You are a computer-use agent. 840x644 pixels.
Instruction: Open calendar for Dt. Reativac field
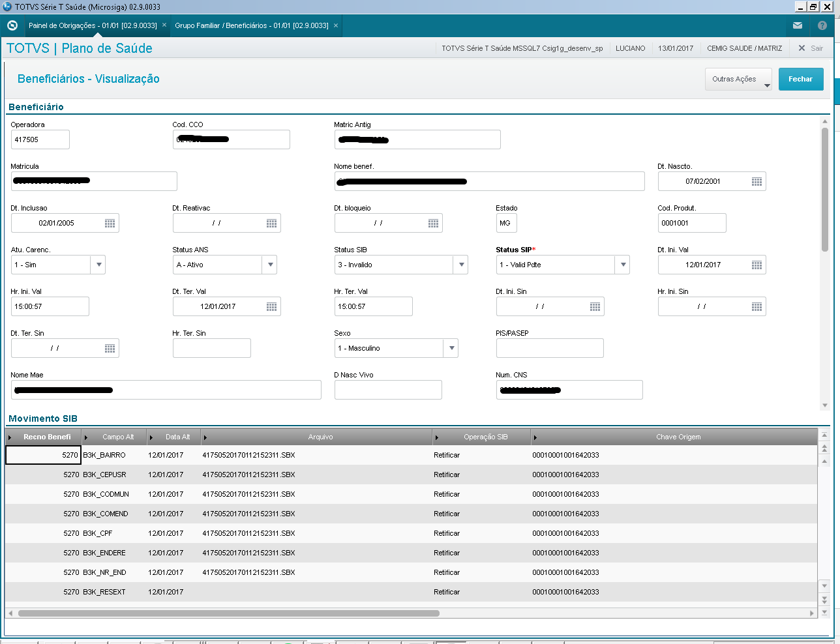(271, 223)
